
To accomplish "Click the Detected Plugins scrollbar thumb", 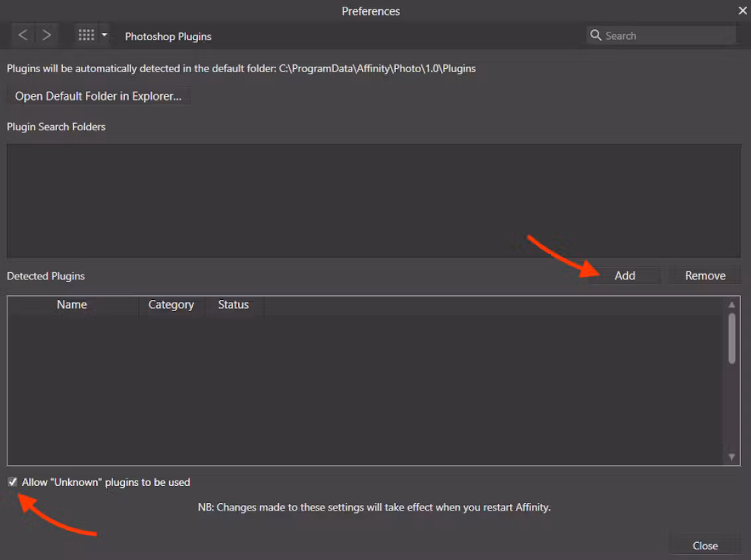I will coord(731,338).
